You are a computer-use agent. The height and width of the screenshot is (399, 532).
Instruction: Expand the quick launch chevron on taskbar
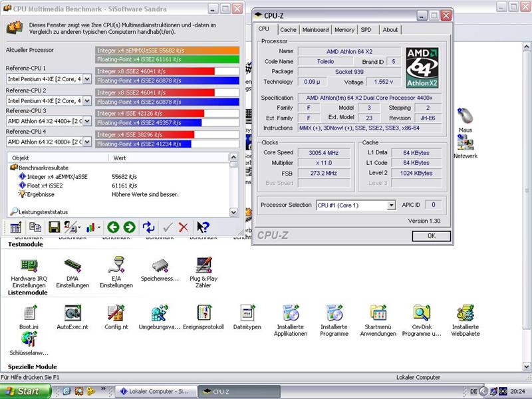tap(103, 388)
